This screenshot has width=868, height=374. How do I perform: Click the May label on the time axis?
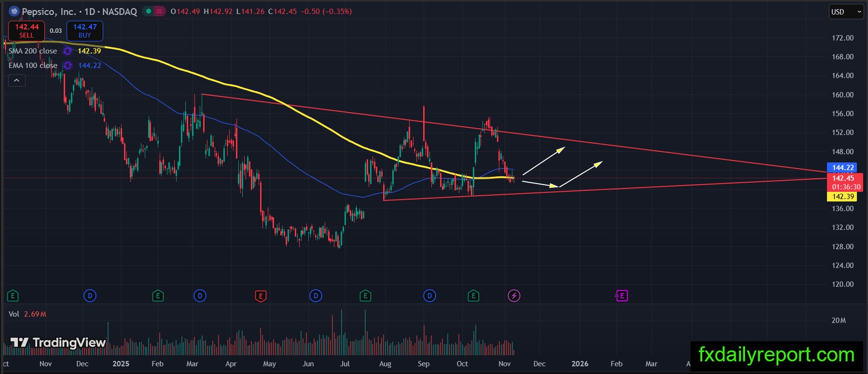(x=269, y=364)
